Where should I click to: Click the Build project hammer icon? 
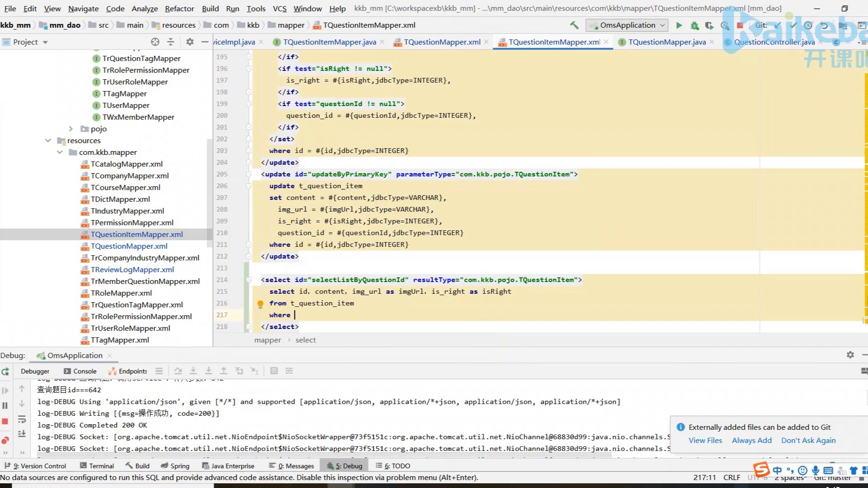[x=574, y=25]
